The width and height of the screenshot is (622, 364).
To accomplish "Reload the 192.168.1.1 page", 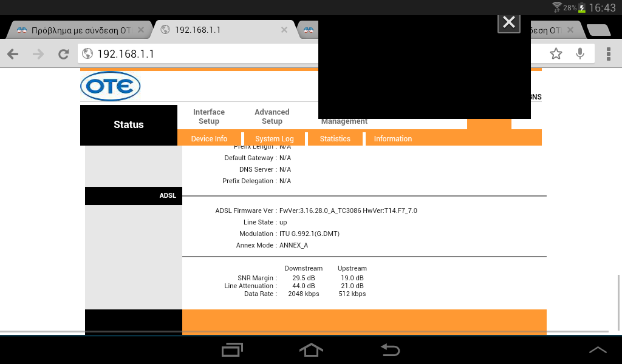I will point(63,54).
